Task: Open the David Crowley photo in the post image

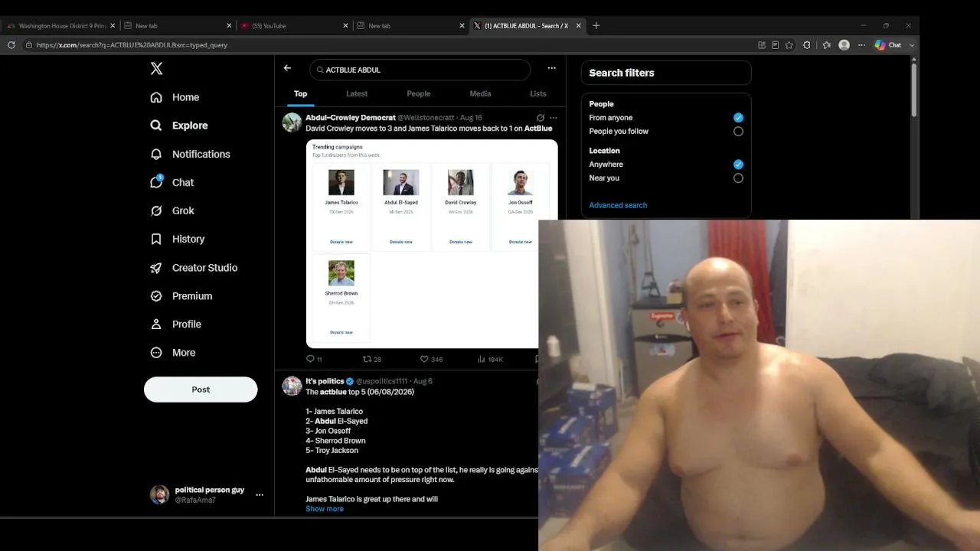Action: click(461, 182)
